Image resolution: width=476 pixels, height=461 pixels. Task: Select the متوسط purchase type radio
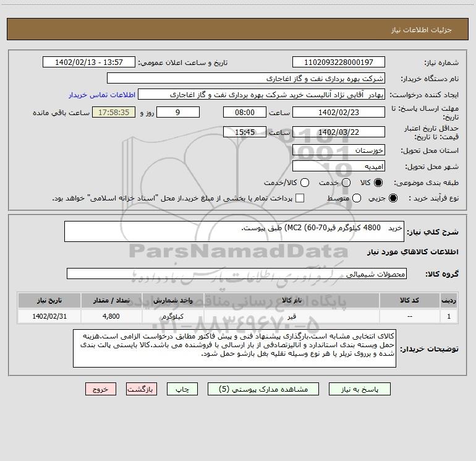coord(357,199)
